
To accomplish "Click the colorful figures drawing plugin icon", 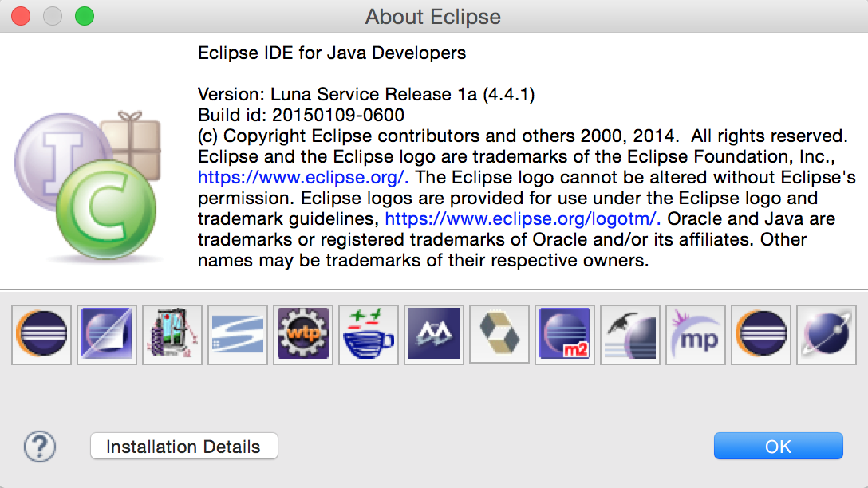I will tap(172, 335).
